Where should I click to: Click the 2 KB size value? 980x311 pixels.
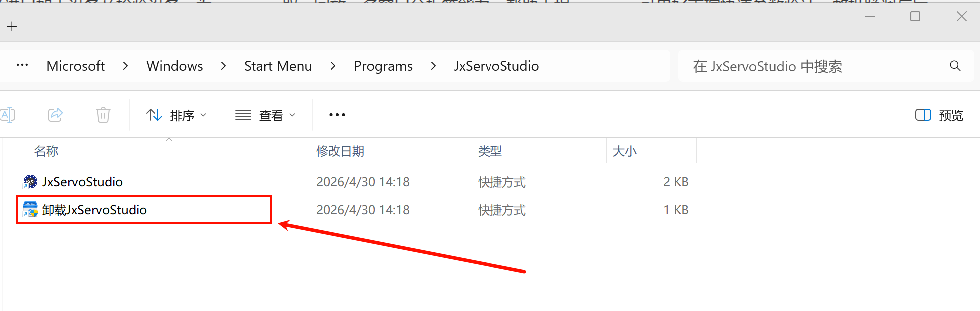(676, 182)
